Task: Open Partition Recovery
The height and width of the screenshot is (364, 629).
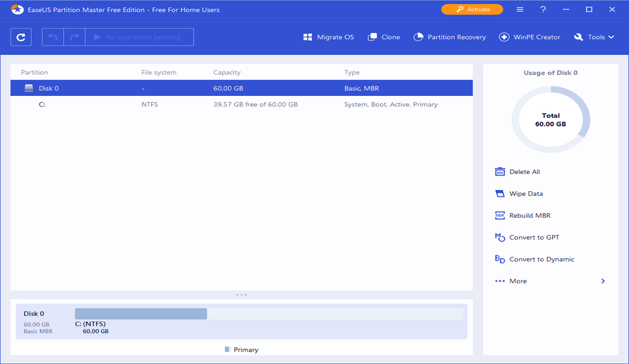Action: coord(450,37)
